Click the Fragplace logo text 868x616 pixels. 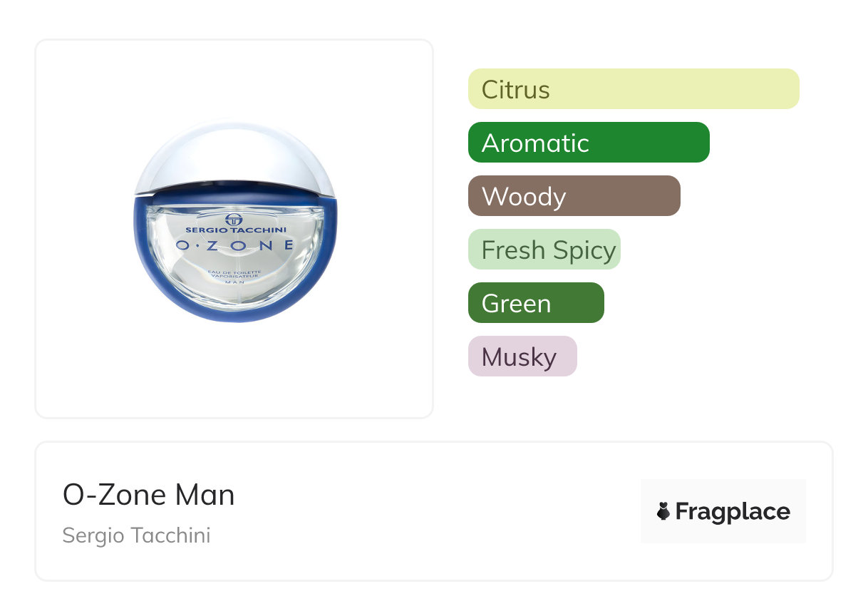pos(733,511)
